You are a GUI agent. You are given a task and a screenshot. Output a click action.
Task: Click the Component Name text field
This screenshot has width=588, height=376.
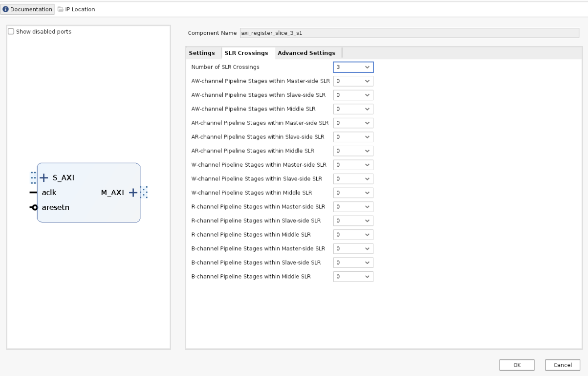[x=409, y=33]
